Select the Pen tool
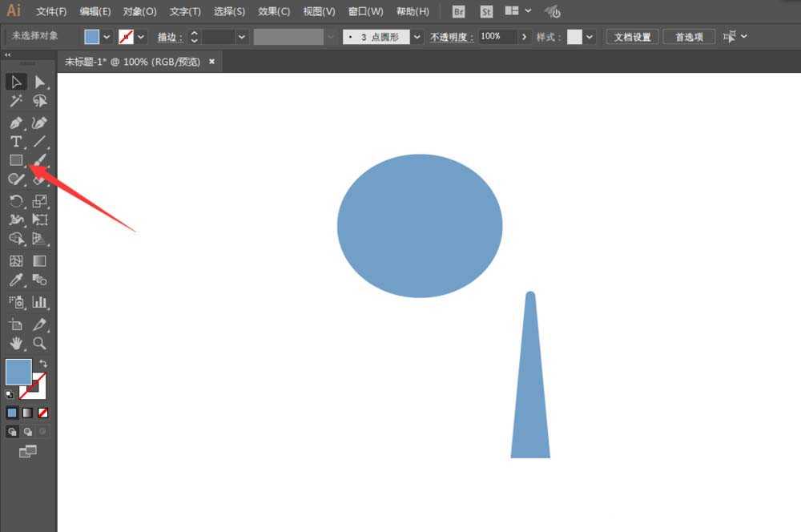801x532 pixels. pyautogui.click(x=16, y=123)
